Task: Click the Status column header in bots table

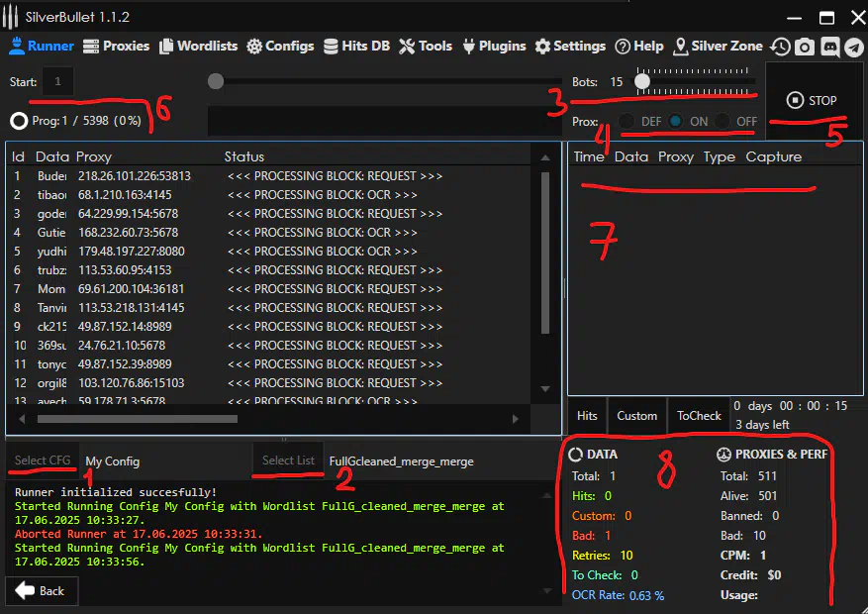Action: tap(244, 156)
